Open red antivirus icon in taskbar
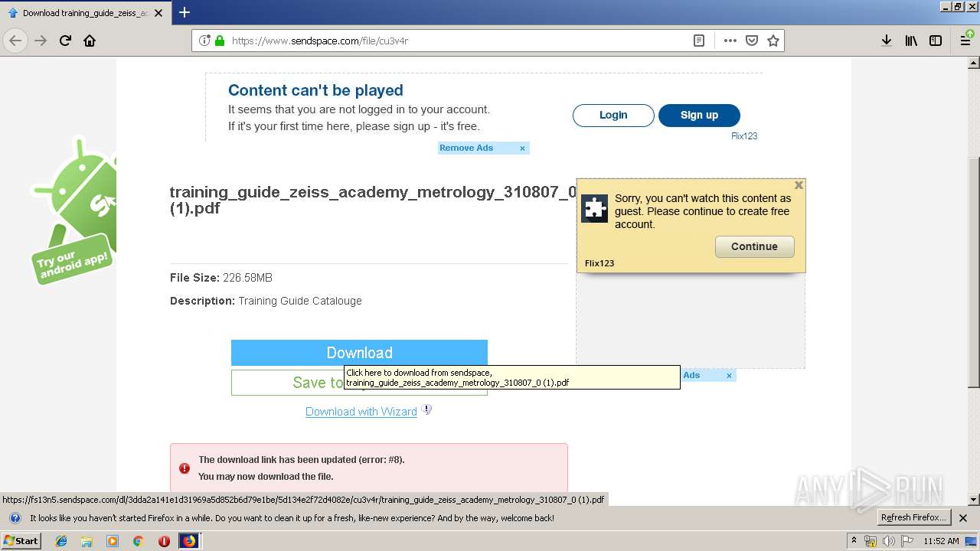 164,541
